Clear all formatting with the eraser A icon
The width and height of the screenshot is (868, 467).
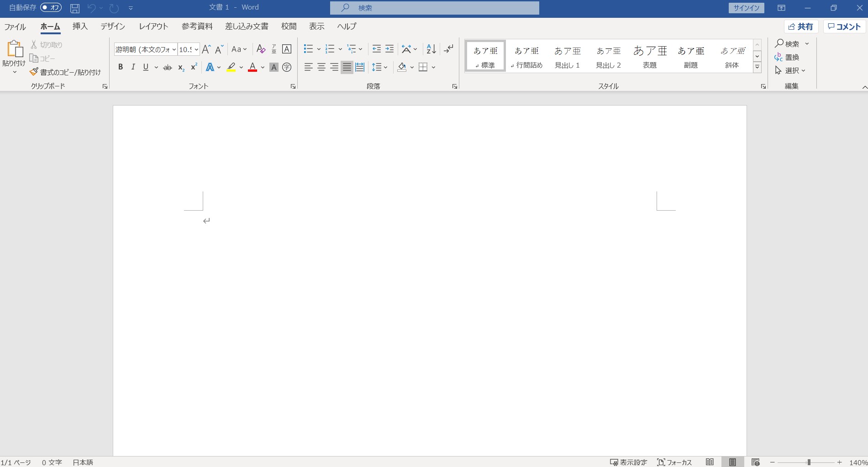click(x=261, y=49)
